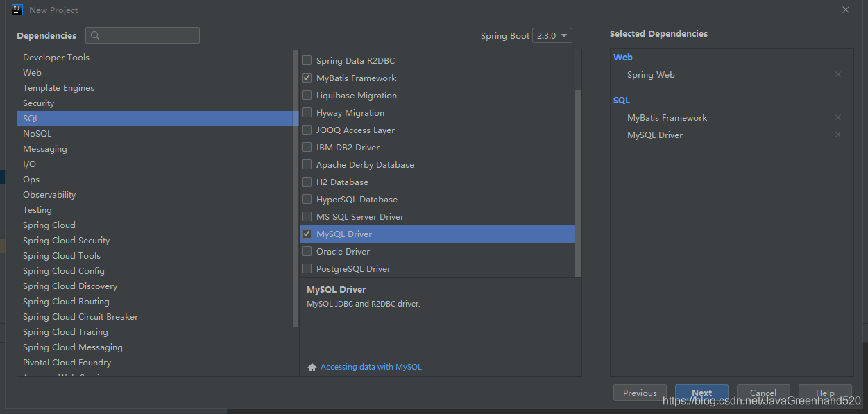Focus the dependencies search field
This screenshot has height=414, width=868.
(142, 35)
